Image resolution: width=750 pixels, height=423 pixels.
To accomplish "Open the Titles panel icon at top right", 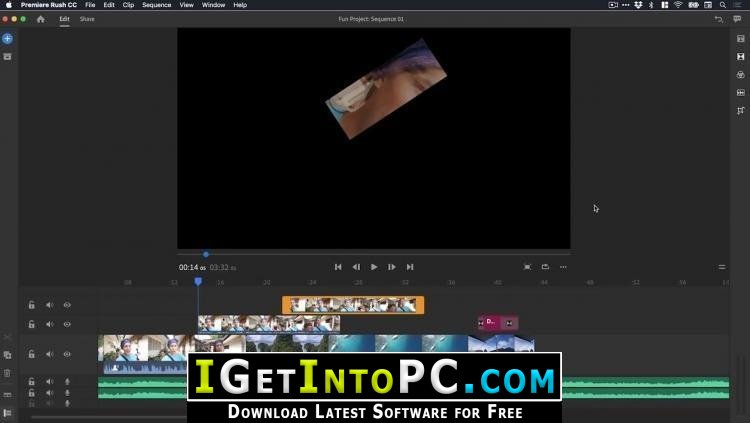I will (x=740, y=39).
